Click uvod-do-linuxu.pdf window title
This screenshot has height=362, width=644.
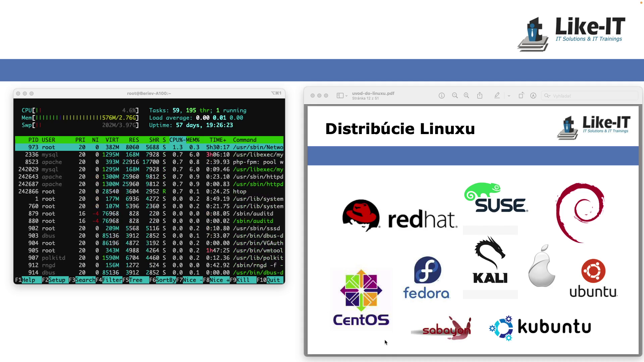point(373,93)
